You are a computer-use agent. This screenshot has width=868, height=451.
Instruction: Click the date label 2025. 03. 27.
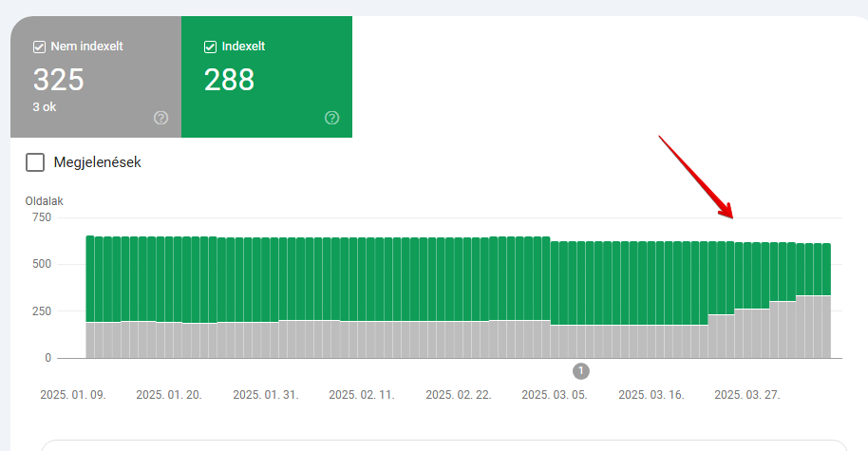coord(747,395)
